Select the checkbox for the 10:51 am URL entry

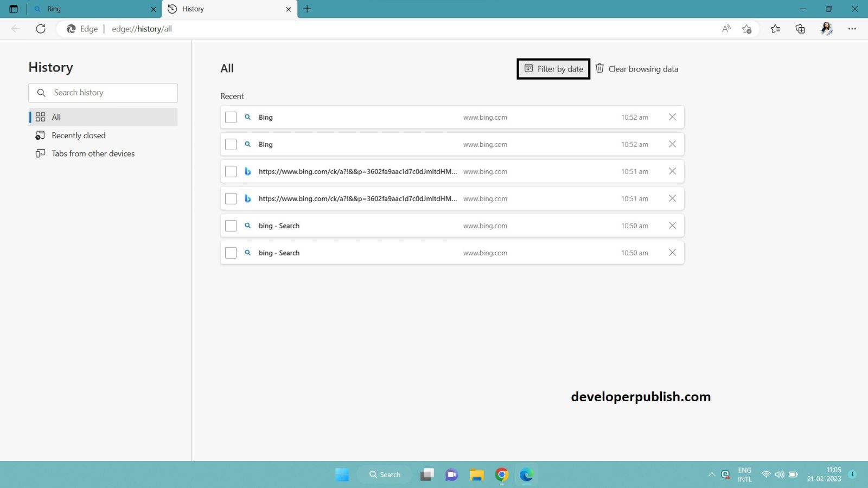pyautogui.click(x=231, y=171)
